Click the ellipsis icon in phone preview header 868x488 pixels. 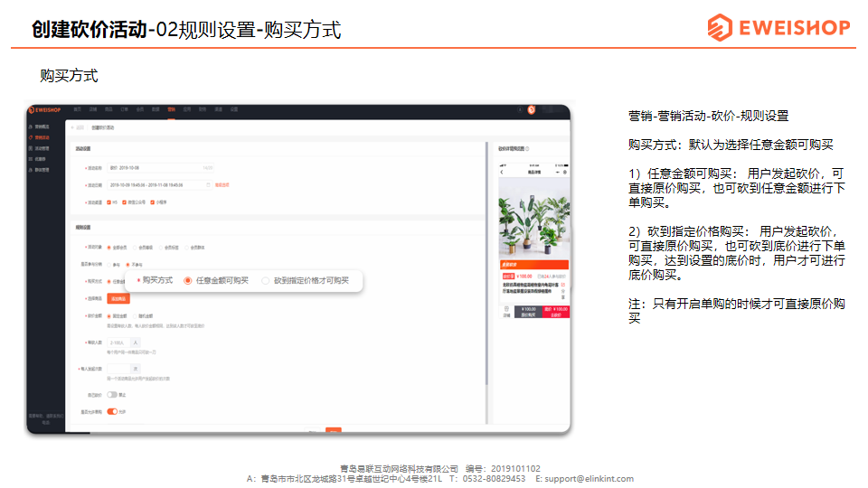point(558,172)
